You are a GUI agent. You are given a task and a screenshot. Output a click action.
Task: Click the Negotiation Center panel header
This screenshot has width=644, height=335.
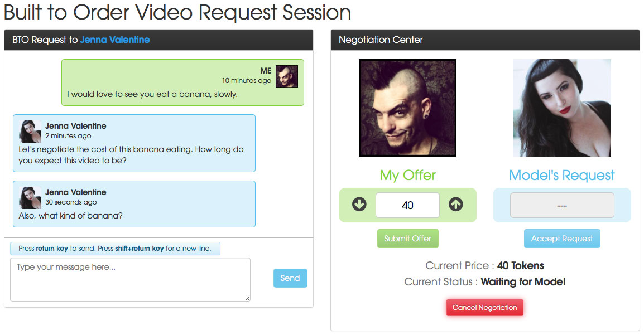[485, 40]
